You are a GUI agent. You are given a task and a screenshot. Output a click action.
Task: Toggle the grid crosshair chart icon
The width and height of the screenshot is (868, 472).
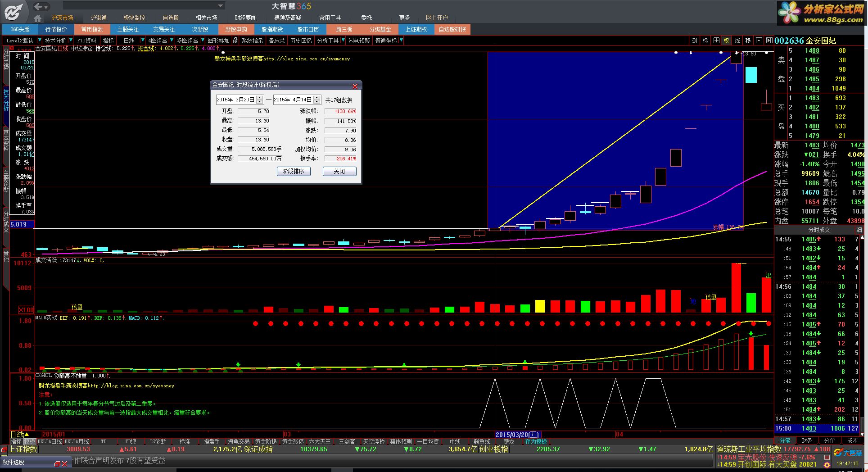pos(716,41)
